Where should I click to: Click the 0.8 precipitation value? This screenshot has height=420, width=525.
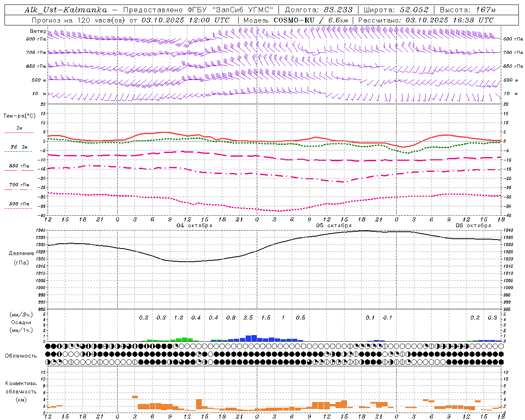[231, 318]
